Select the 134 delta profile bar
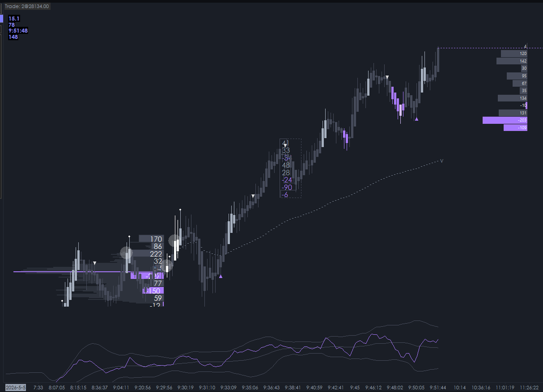 point(513,98)
